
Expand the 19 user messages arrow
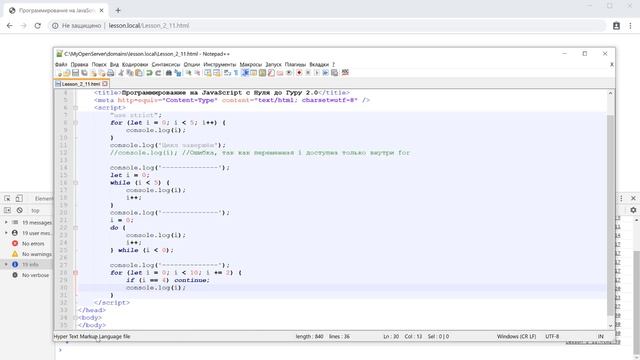point(6,233)
